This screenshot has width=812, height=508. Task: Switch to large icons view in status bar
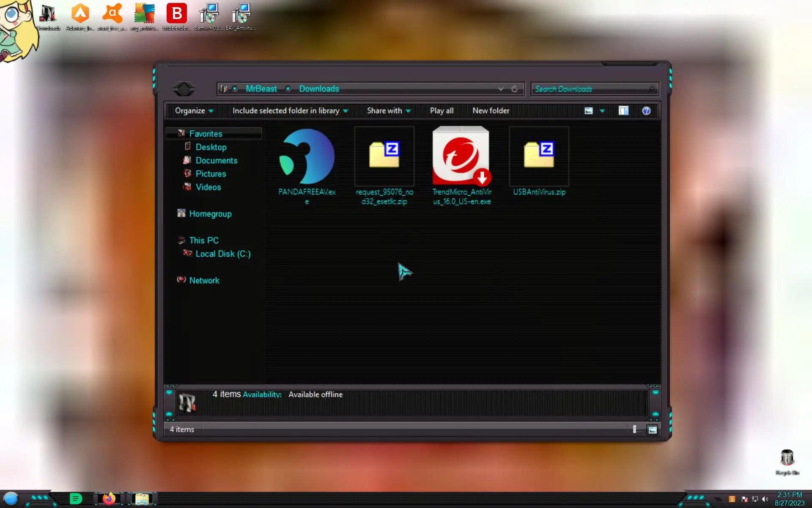click(x=653, y=430)
